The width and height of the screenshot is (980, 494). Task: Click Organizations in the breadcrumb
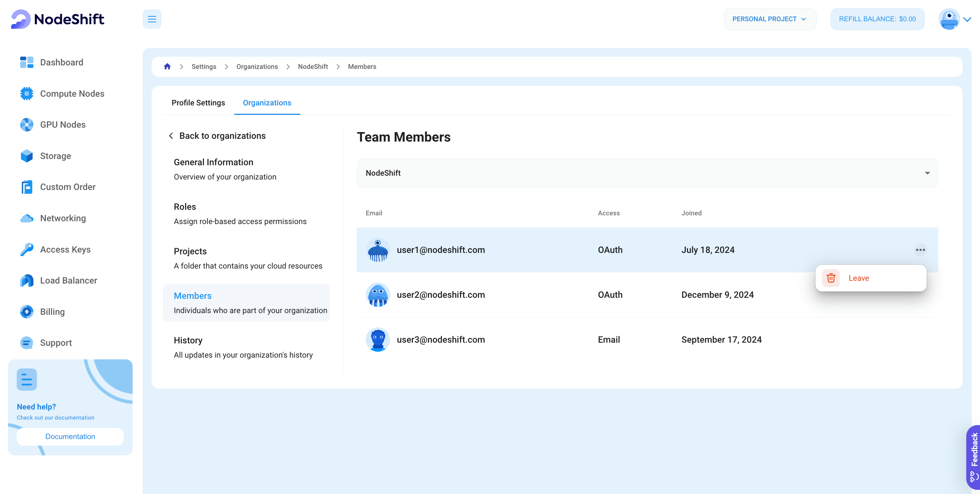257,66
